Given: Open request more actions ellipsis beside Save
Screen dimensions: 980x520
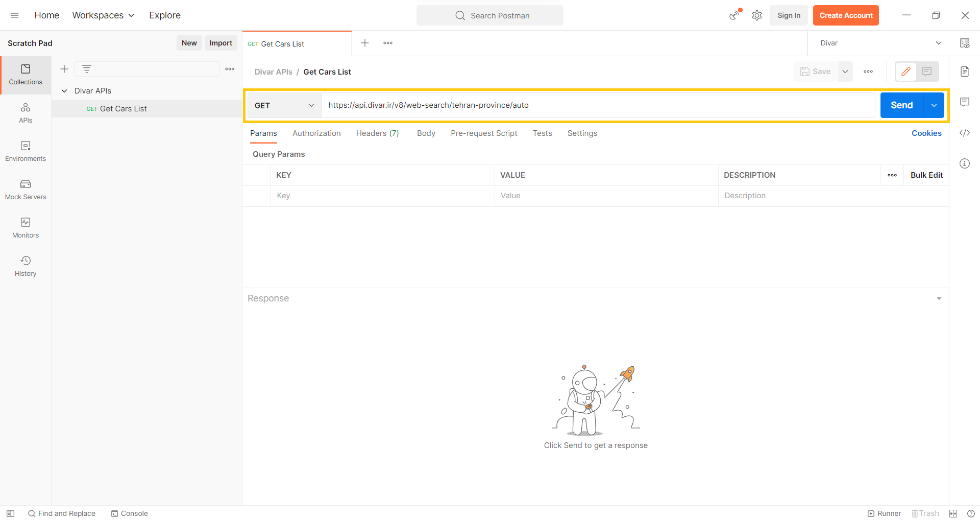Looking at the screenshot, I should (868, 72).
